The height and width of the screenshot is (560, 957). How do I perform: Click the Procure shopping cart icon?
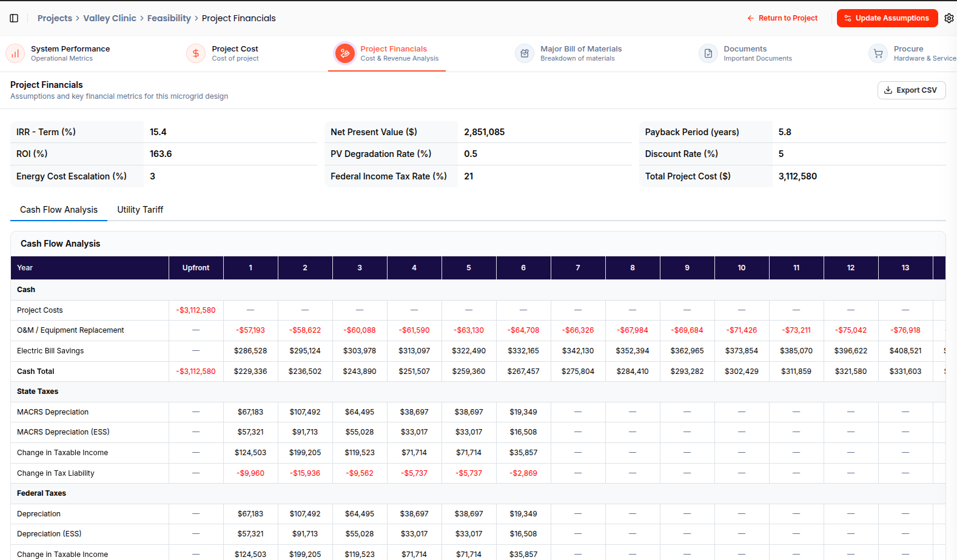click(878, 53)
